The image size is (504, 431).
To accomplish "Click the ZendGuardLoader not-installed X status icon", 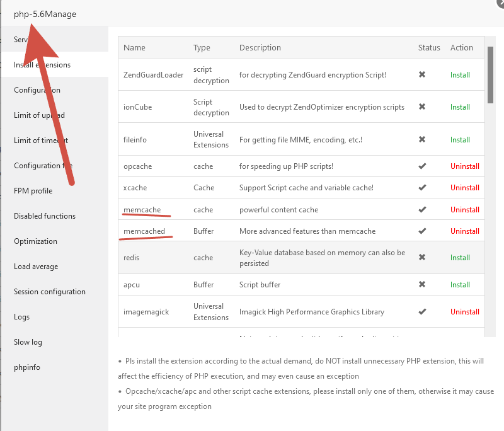I will pos(422,74).
